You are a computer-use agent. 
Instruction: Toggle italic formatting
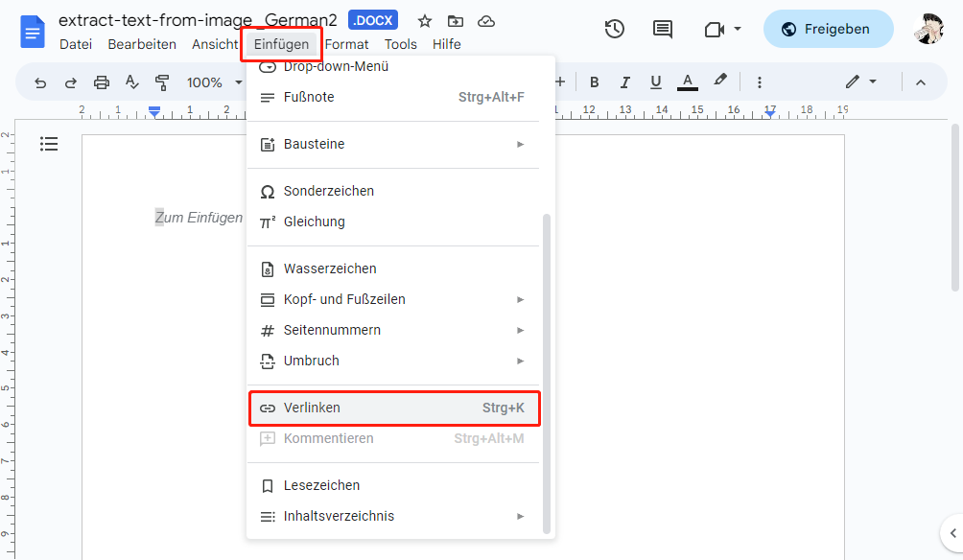pyautogui.click(x=625, y=82)
